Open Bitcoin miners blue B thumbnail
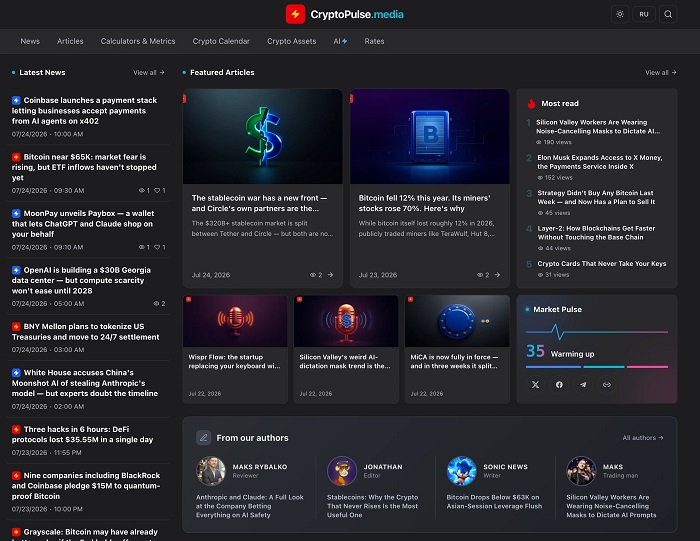This screenshot has width=700, height=541. tap(429, 137)
